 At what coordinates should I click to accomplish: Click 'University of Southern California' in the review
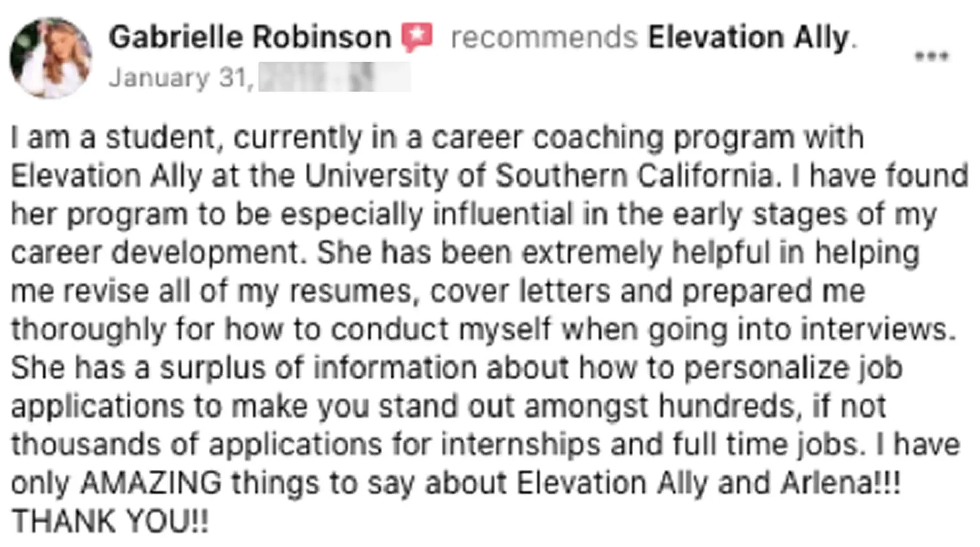tap(538, 176)
